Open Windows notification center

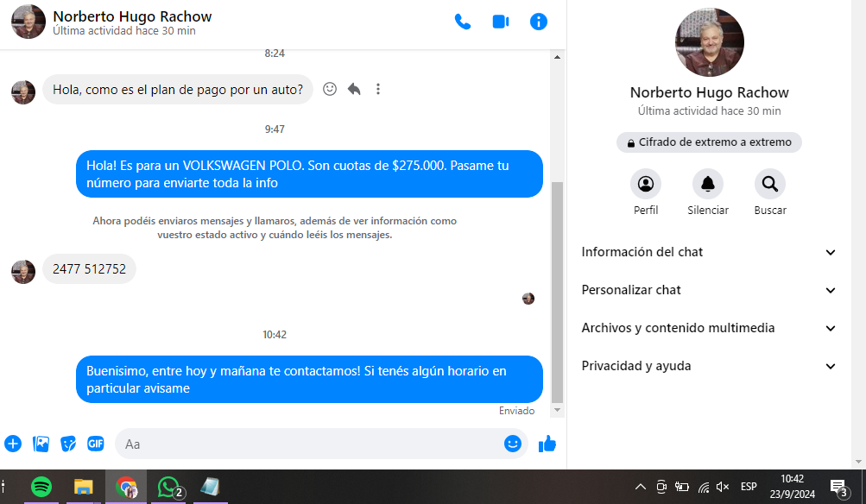839,487
